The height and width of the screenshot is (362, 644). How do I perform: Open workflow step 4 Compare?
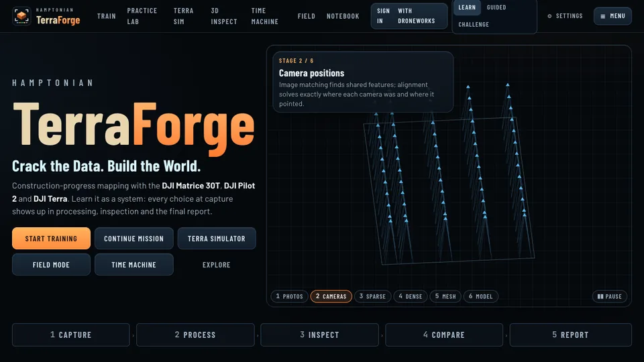(x=444, y=335)
